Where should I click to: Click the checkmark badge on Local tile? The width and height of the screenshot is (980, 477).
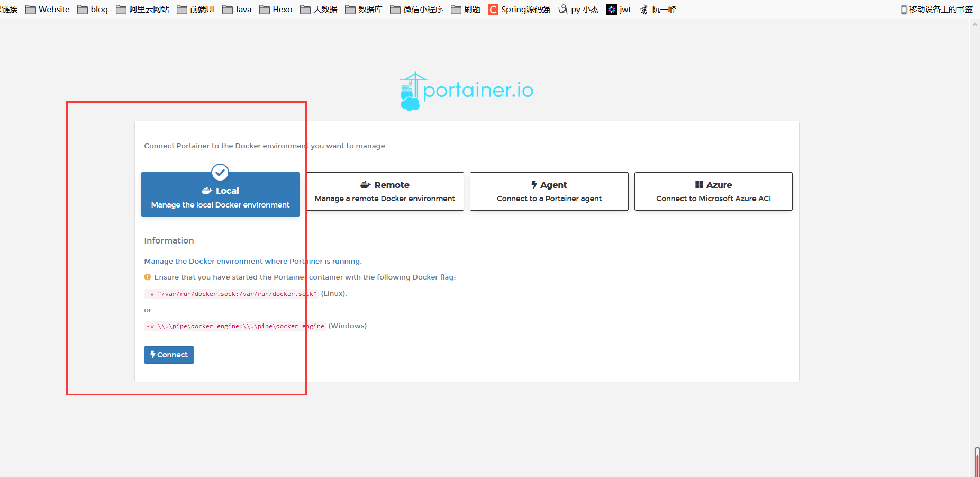220,172
